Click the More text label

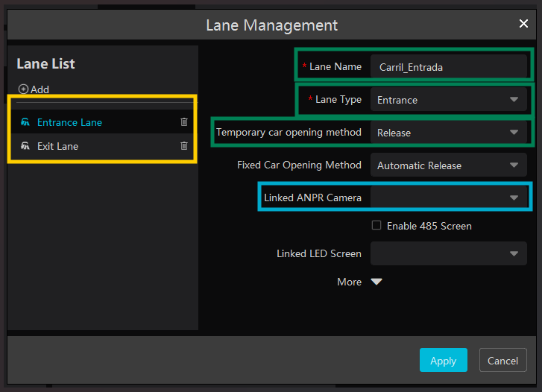click(x=349, y=282)
